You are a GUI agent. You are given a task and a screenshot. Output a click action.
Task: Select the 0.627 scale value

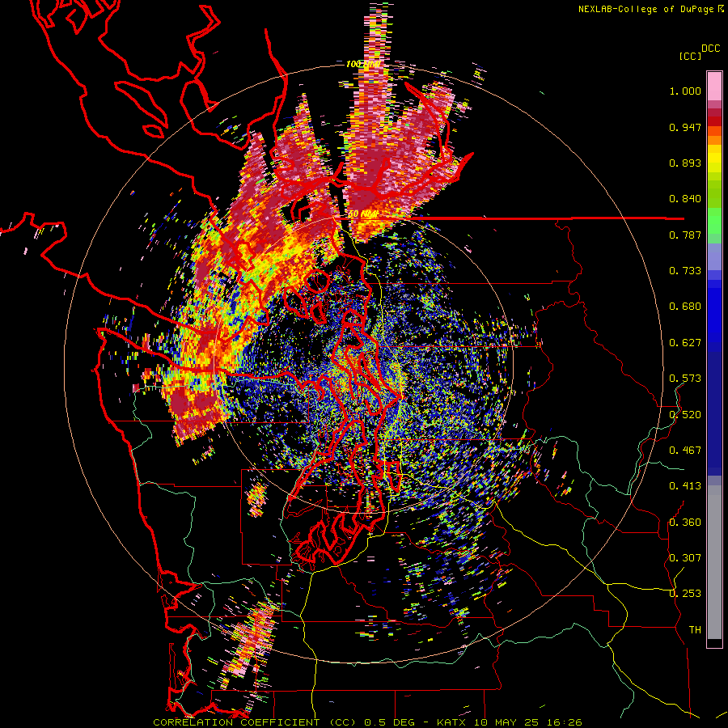[x=685, y=343]
